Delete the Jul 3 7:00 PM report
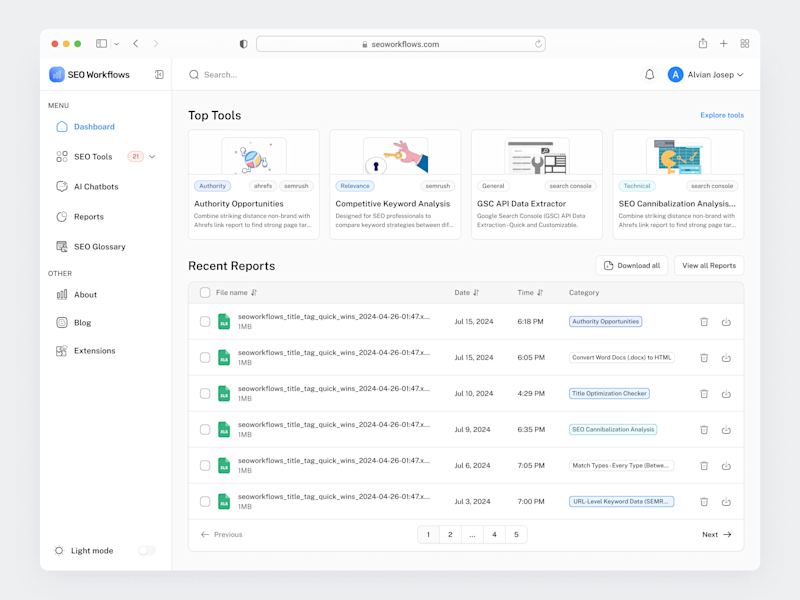This screenshot has height=600, width=800. point(704,502)
